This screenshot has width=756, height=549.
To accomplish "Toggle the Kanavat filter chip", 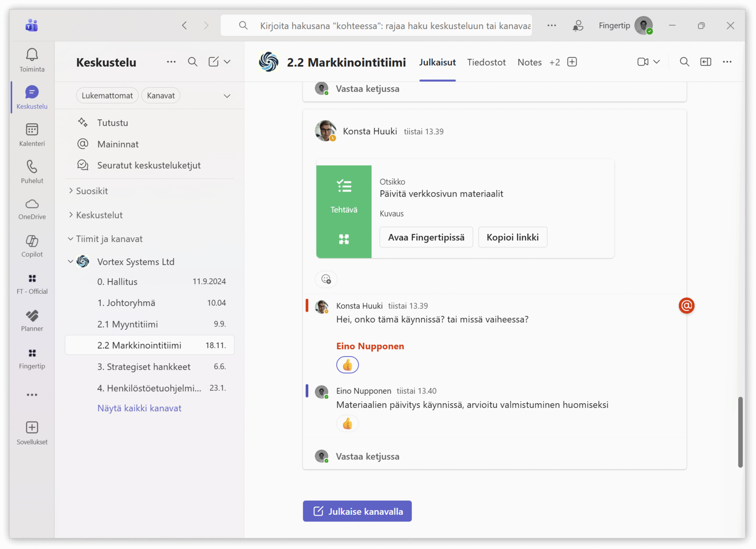I will point(161,96).
